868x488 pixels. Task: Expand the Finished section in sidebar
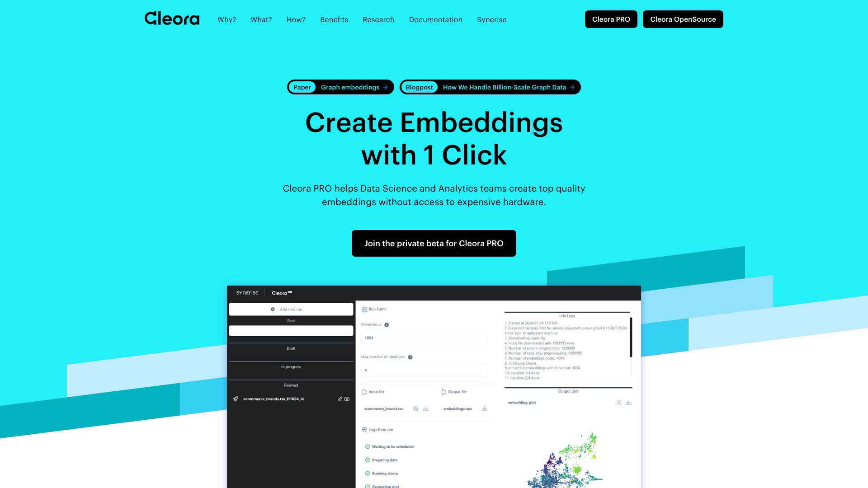pyautogui.click(x=291, y=385)
